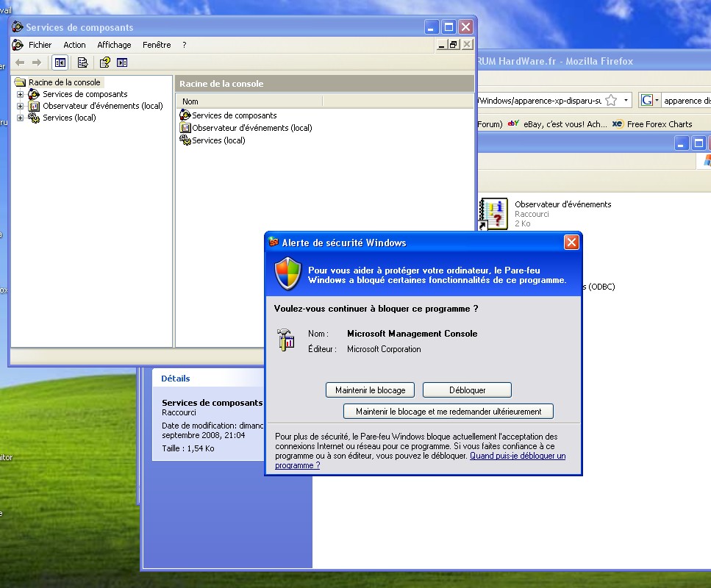Open the ? help menu
The width and height of the screenshot is (711, 588).
coord(184,45)
